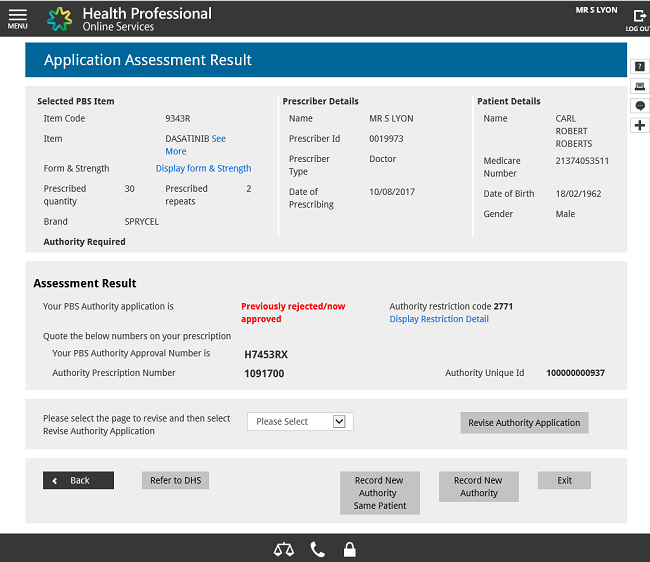Click the item code 9343R

coord(178,119)
